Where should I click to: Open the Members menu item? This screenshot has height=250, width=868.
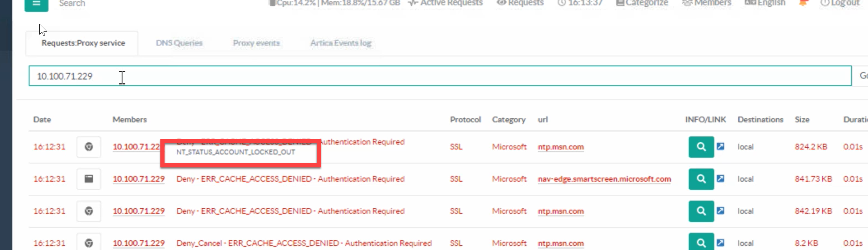click(707, 3)
